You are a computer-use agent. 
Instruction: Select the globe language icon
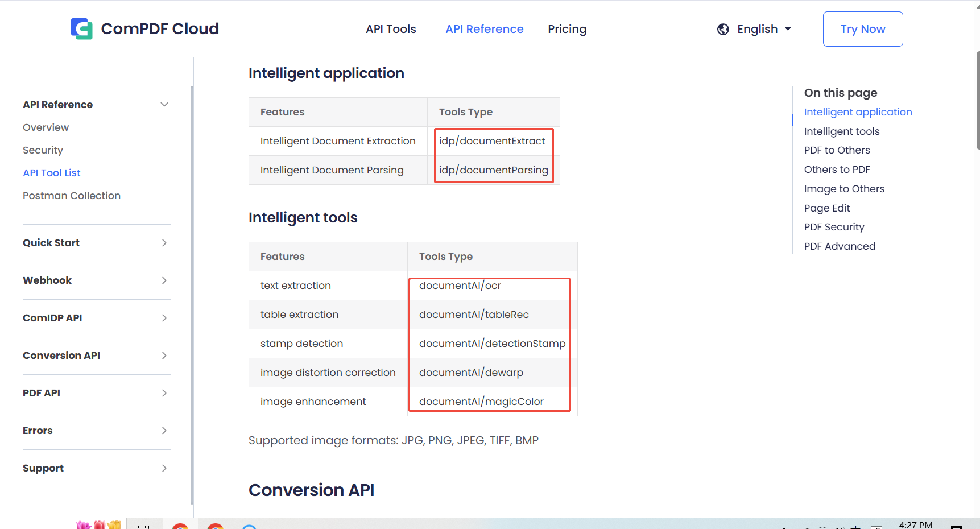click(x=723, y=29)
